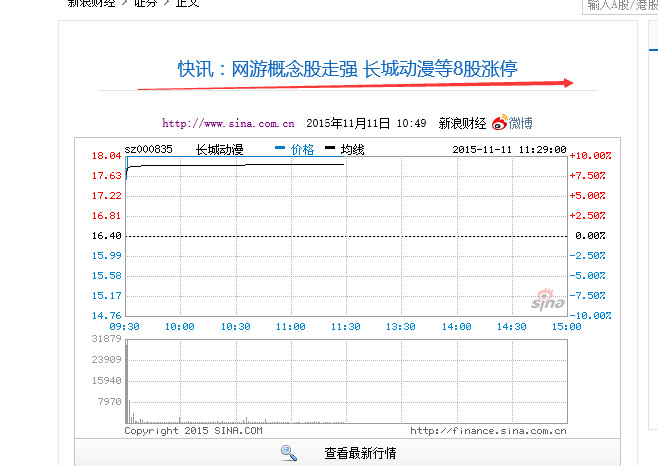Click the 正文 breadcrumb text
Viewport: 658px width, 466px height.
tap(187, 3)
